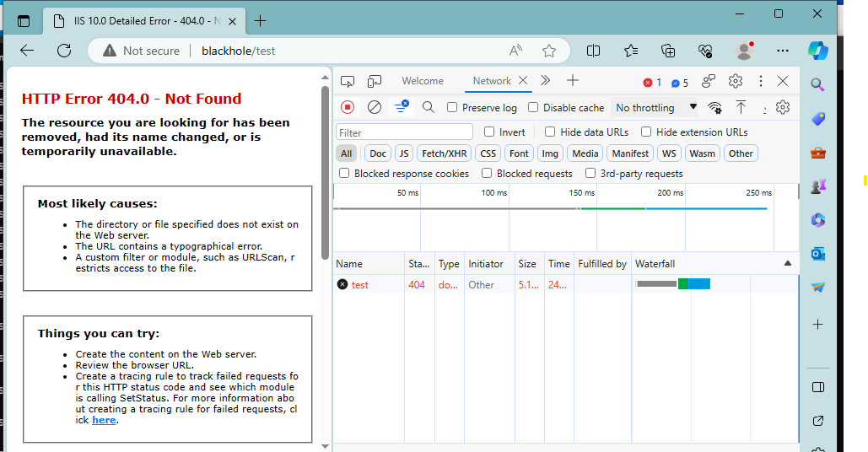Click the profile avatar icon
The image size is (868, 452).
[744, 51]
